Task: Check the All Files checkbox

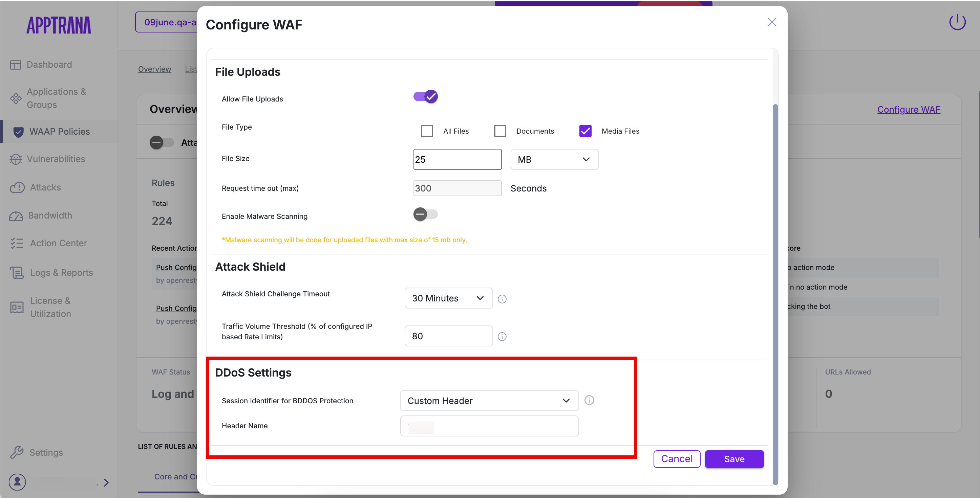Action: (x=427, y=131)
